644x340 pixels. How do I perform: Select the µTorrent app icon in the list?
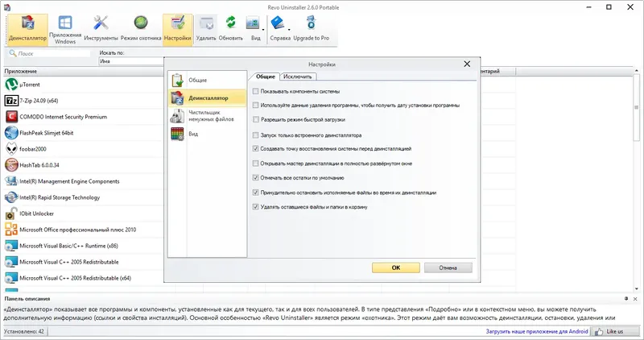point(11,85)
